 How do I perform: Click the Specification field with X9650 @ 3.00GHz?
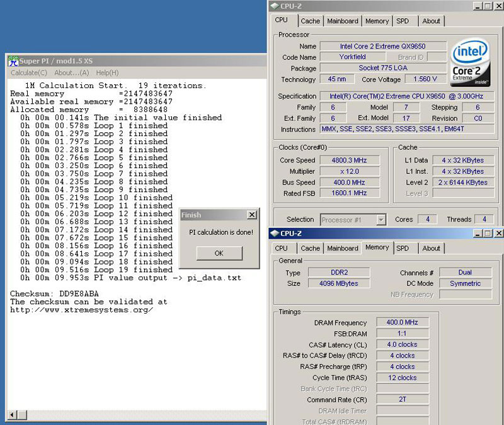[406, 96]
